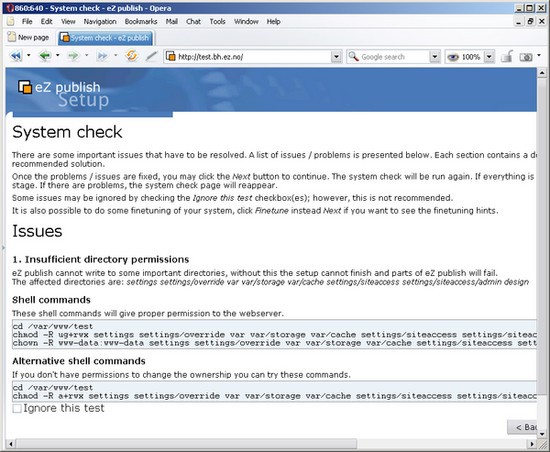Go back using green Back arrow
Viewport: 550px width, 452px height.
tap(45, 56)
